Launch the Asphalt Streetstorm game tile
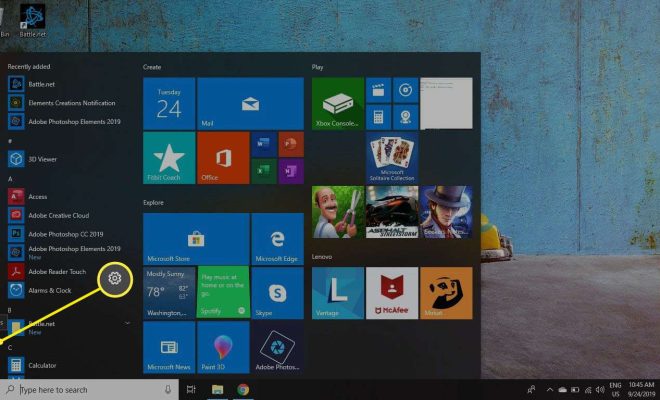660x400 pixels. click(x=392, y=212)
